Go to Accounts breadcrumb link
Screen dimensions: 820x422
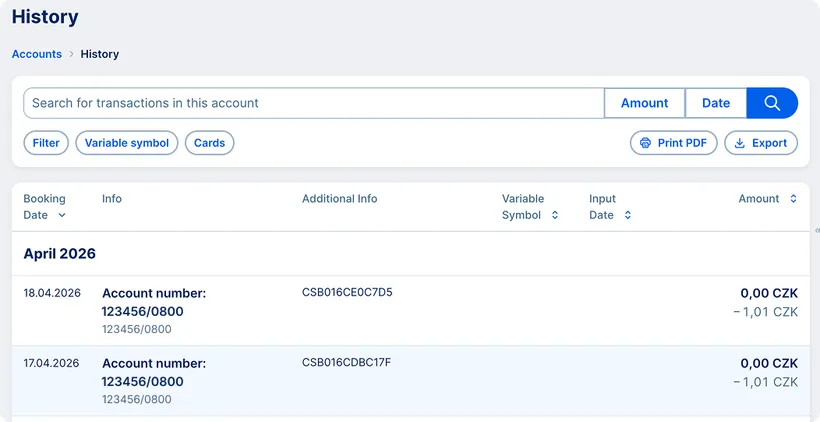[37, 54]
